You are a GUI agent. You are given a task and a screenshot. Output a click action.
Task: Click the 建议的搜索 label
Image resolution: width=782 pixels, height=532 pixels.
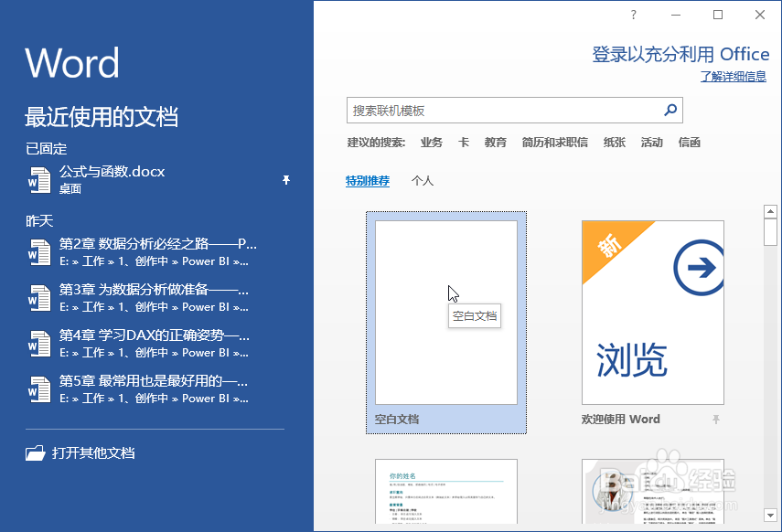pyautogui.click(x=376, y=143)
